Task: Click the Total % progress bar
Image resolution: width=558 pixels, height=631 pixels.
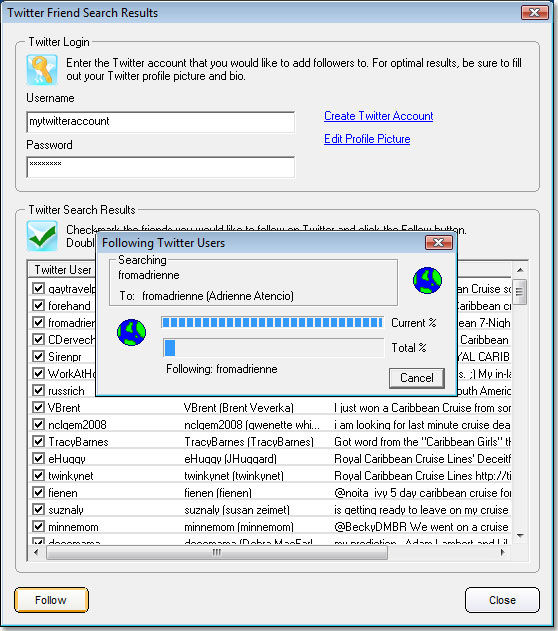Action: 274,348
